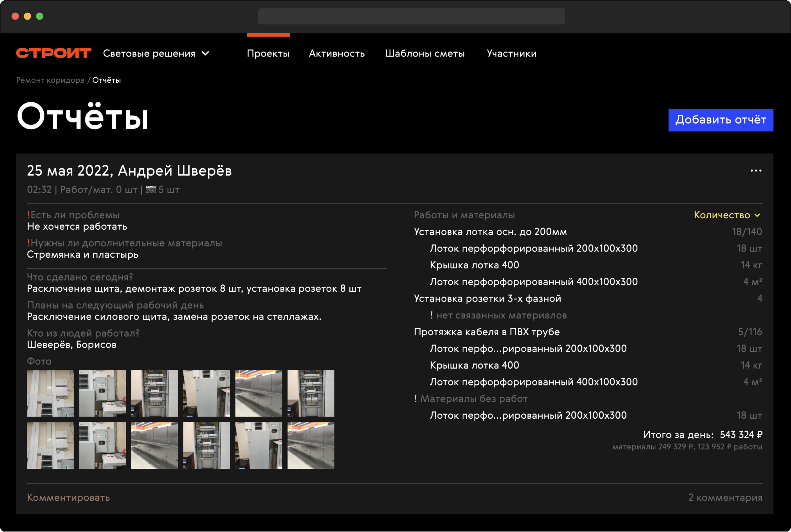
Task: Click the Комментировать link
Action: (x=68, y=497)
